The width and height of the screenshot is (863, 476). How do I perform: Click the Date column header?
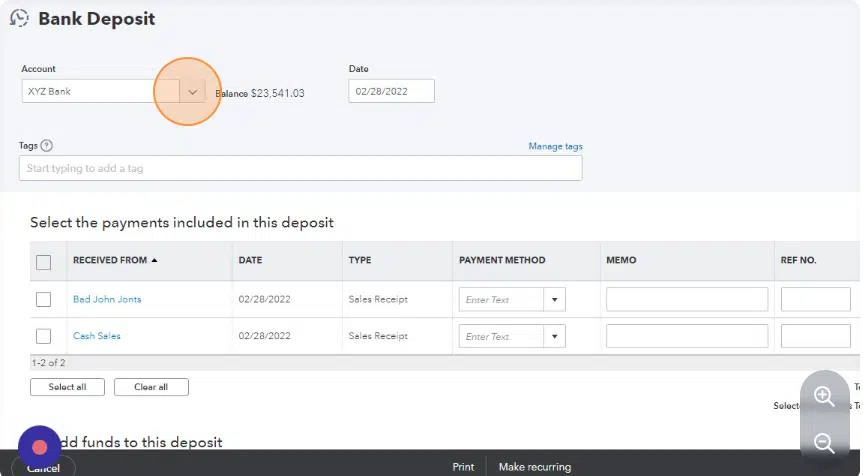(x=250, y=260)
